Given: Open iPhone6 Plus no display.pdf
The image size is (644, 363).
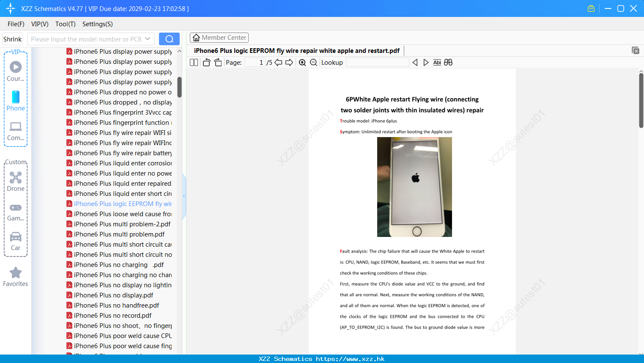Looking at the screenshot, I should (110, 295).
